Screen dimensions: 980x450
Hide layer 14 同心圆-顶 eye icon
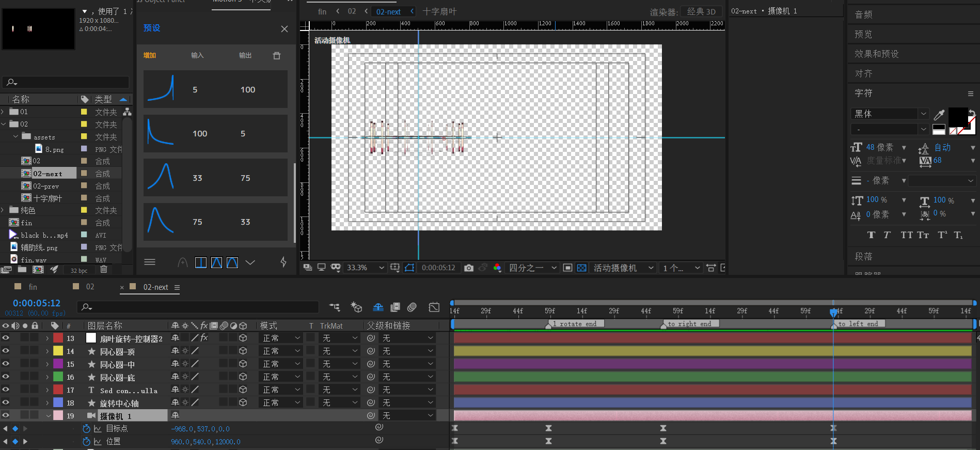[6, 351]
